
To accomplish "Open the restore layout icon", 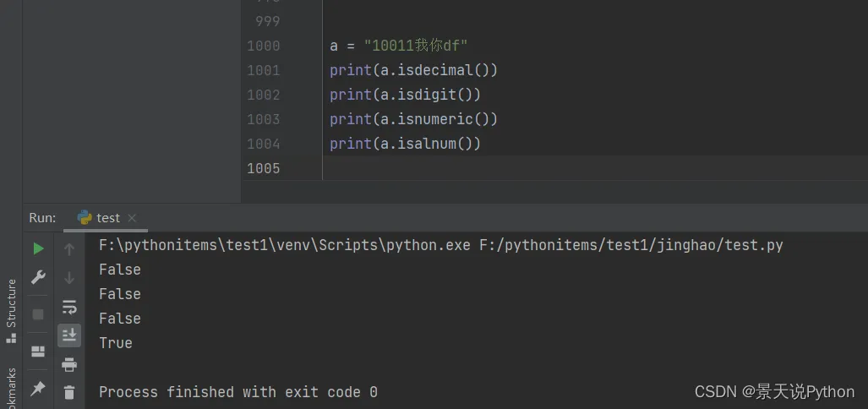I will coord(38,352).
